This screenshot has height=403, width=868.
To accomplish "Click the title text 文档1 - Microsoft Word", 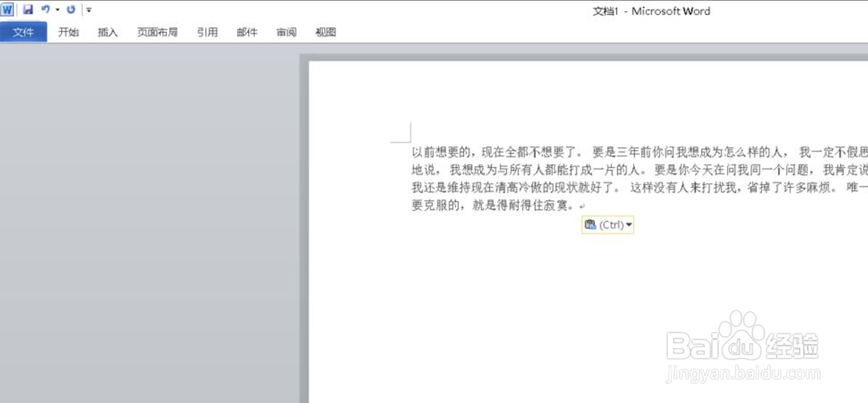I will tap(651, 11).
